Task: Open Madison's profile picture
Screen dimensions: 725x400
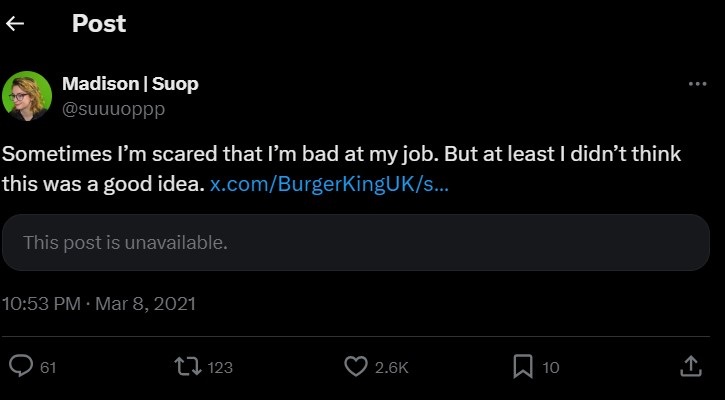Action: [x=27, y=96]
